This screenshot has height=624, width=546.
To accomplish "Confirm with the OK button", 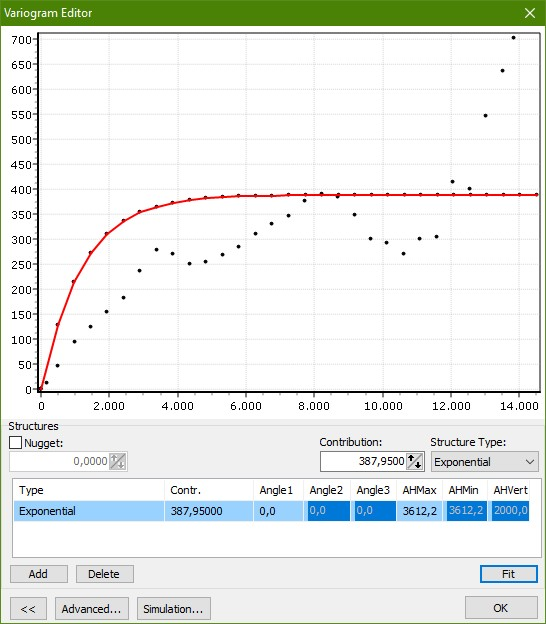I will pos(501,608).
